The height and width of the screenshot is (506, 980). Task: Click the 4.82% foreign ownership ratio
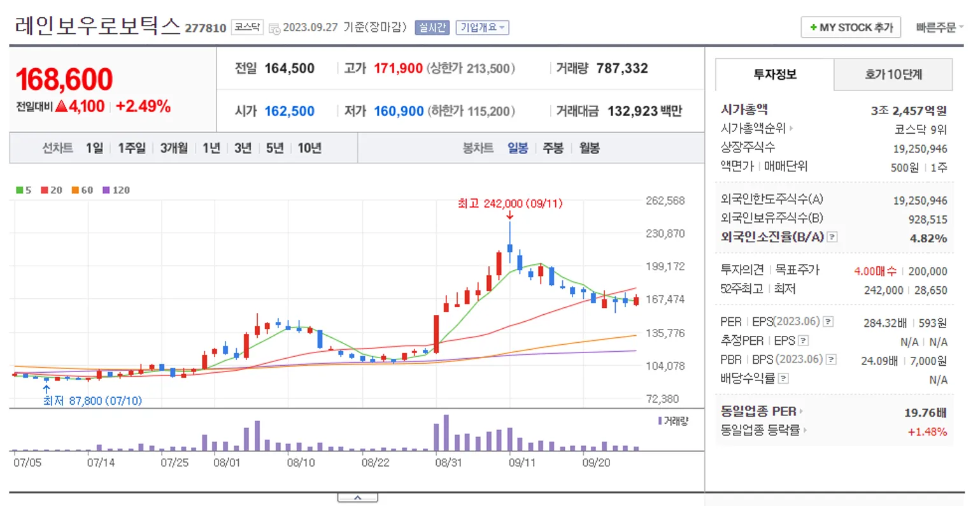[928, 238]
